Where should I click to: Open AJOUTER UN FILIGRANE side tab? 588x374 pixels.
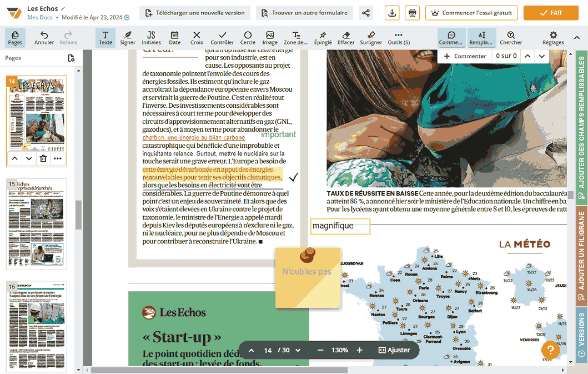tap(582, 255)
